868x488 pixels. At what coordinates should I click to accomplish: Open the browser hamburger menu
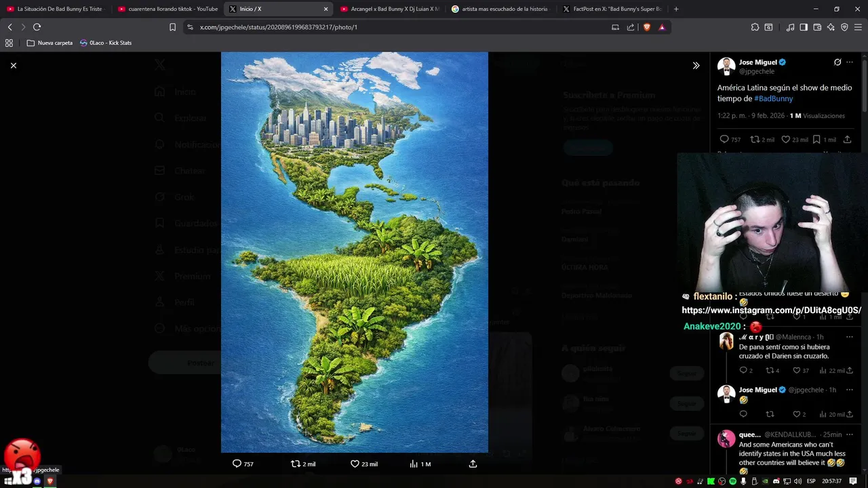click(x=859, y=27)
